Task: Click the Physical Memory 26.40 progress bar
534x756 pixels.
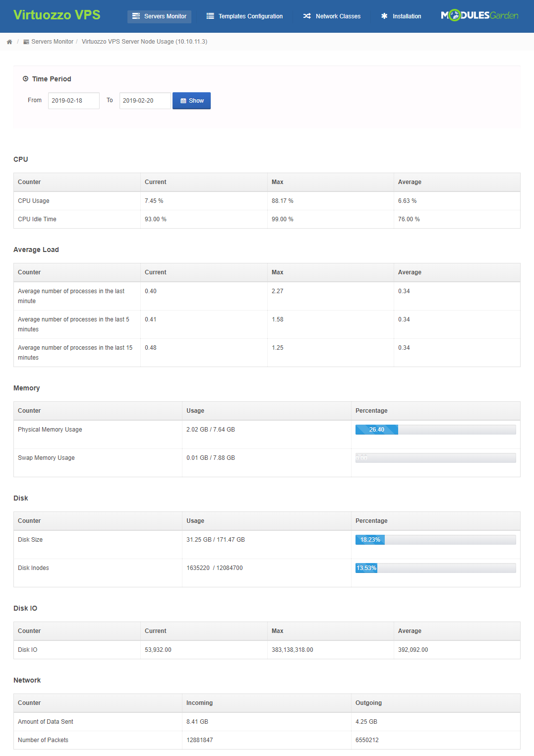Action: 435,430
